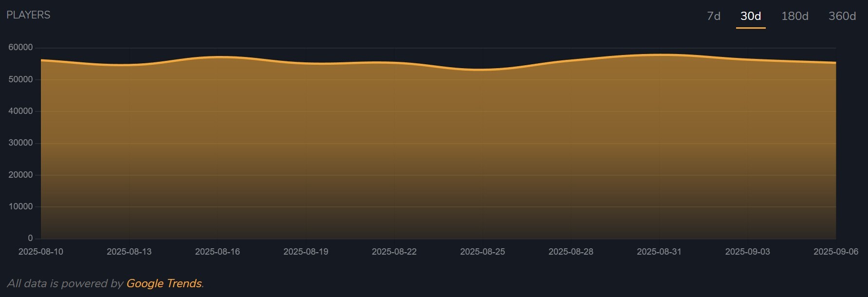Click the 'All data is powered by' text

click(65, 283)
